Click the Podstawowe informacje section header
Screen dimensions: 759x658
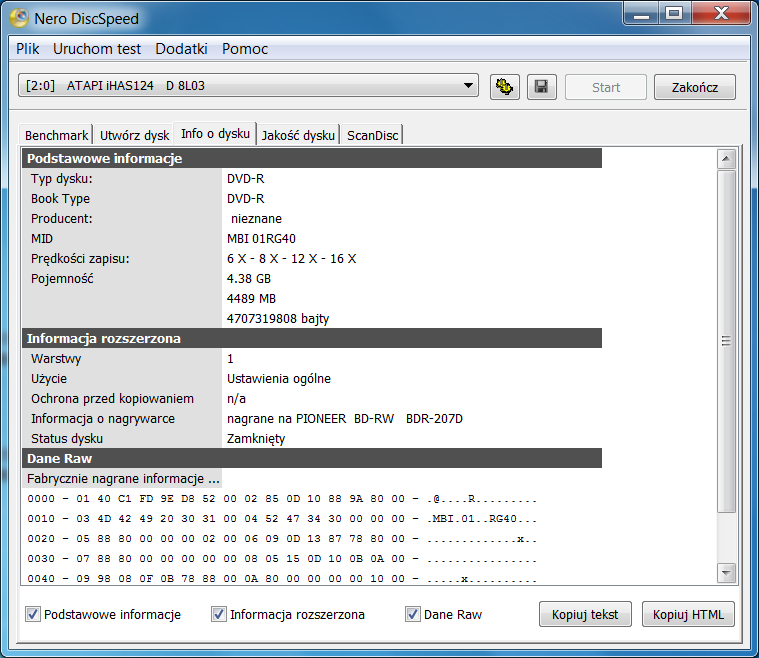[312, 158]
